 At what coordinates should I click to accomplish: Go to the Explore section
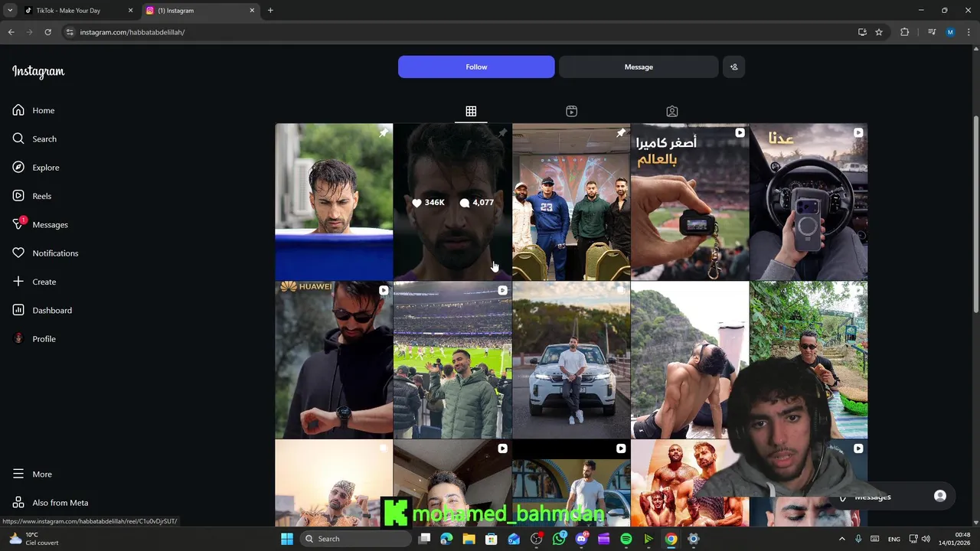35,168
